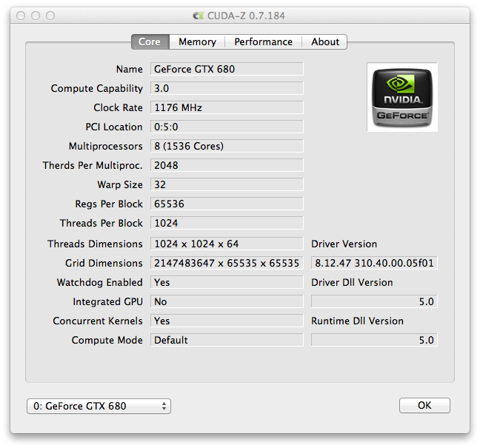Click the Grid Dimensions label
Image resolution: width=480 pixels, height=448 pixels.
[x=104, y=263]
